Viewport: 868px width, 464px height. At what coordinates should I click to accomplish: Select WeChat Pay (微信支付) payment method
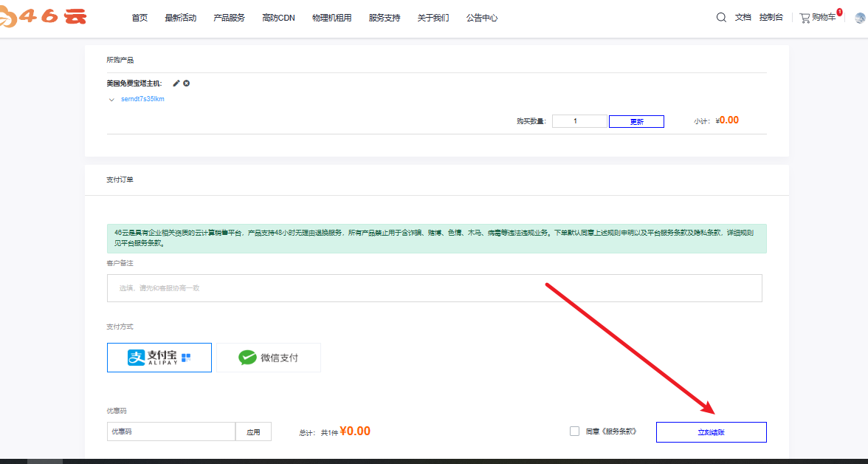[x=269, y=358]
